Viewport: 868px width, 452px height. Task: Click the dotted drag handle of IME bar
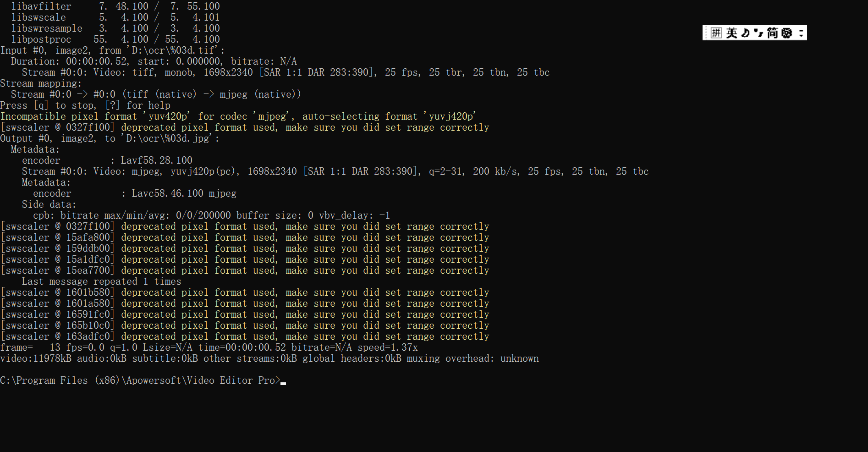point(706,33)
